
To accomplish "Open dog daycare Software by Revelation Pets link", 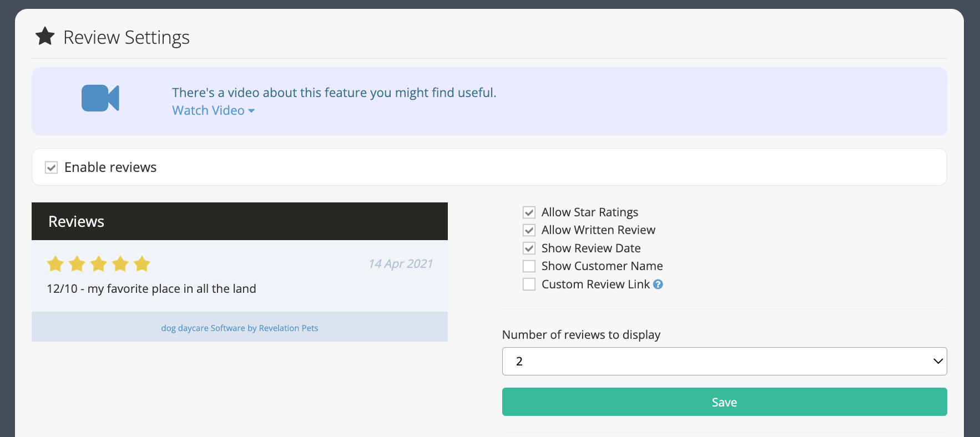I will pos(240,328).
